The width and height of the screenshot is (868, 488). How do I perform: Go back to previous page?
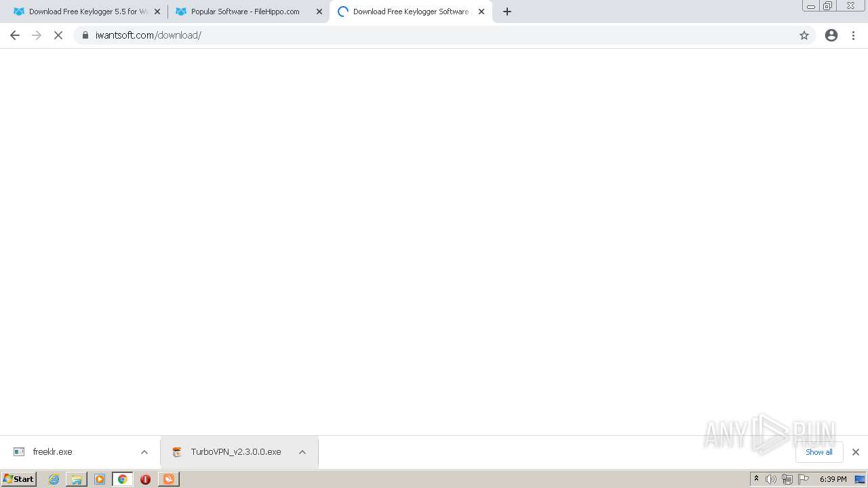(15, 35)
